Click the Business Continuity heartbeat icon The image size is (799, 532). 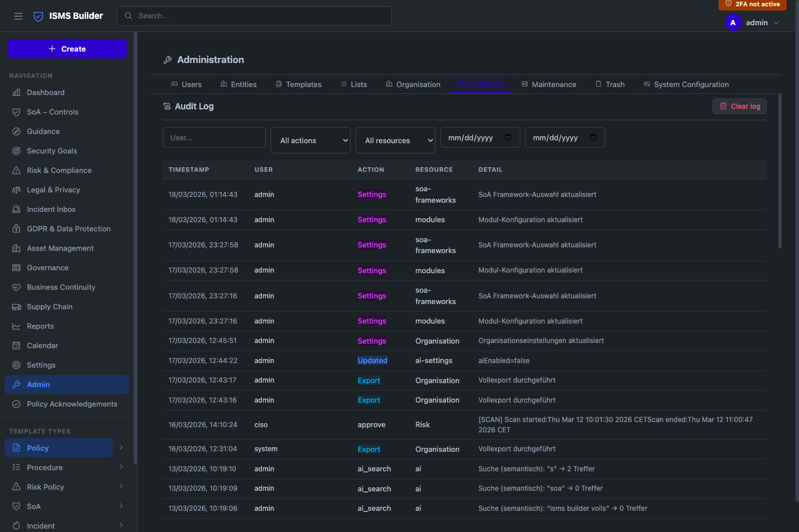17,287
